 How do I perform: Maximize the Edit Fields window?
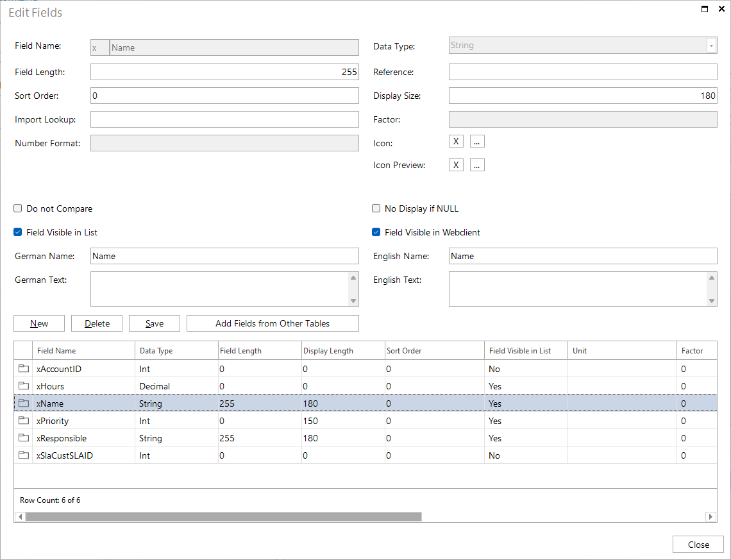point(705,9)
